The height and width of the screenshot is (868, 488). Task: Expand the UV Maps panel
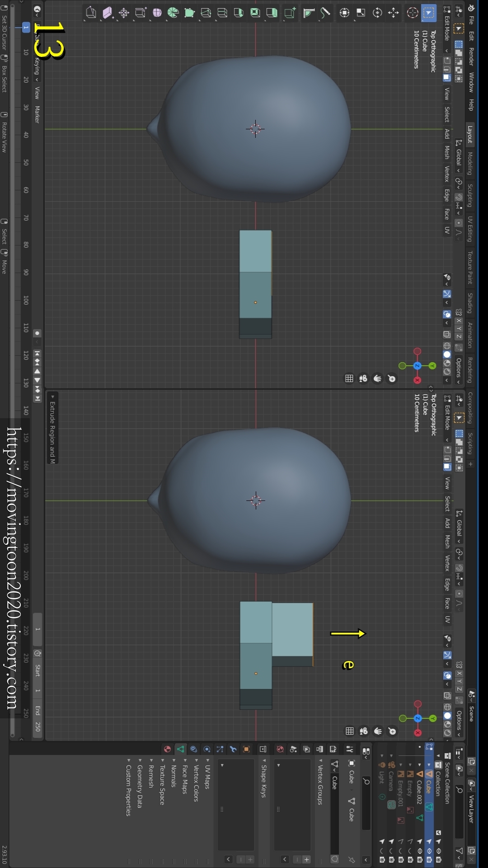point(207,774)
